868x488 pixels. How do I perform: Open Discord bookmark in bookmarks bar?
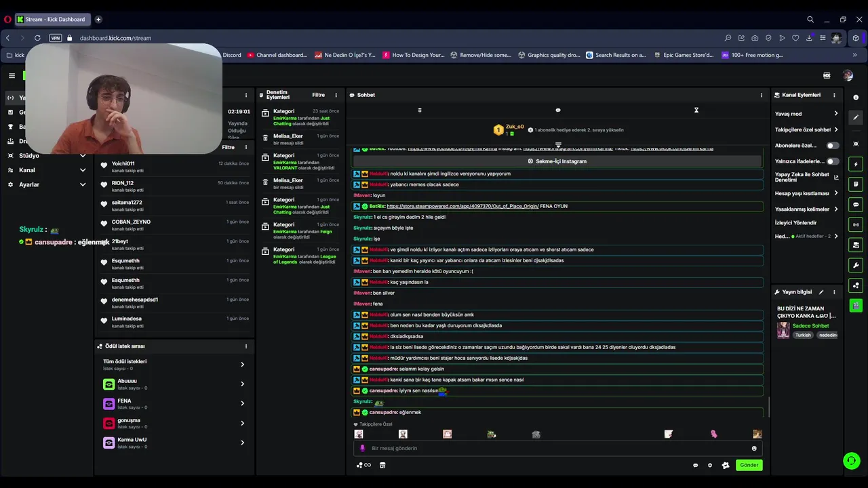(231, 55)
